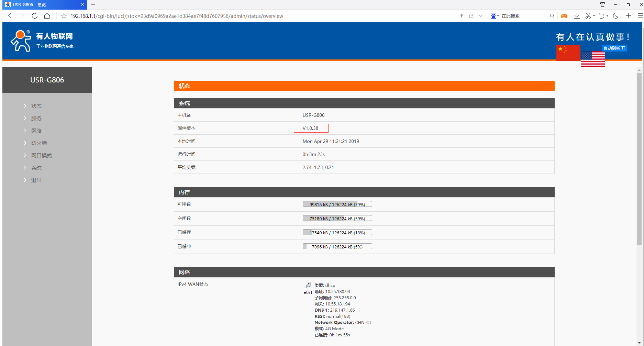Go to the browser home page

click(47, 16)
